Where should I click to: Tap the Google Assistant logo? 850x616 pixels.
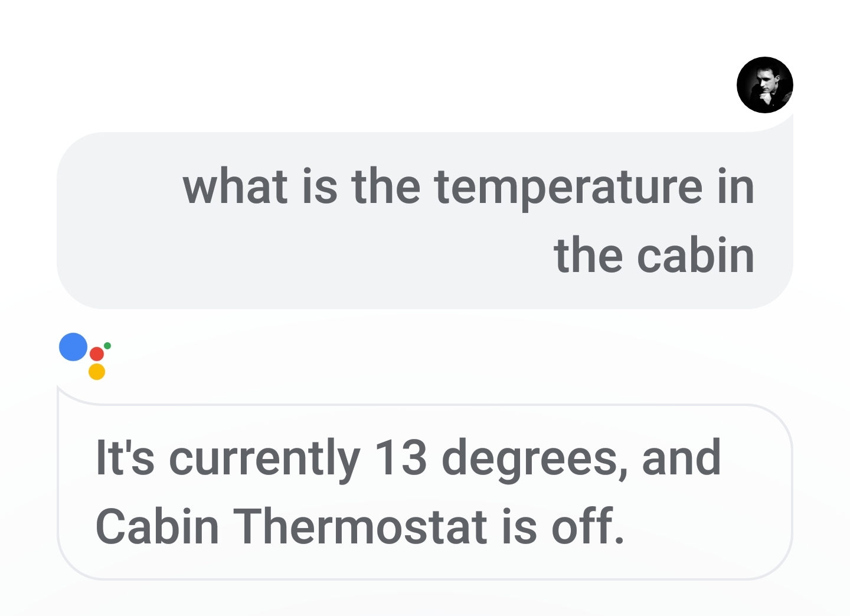(85, 356)
